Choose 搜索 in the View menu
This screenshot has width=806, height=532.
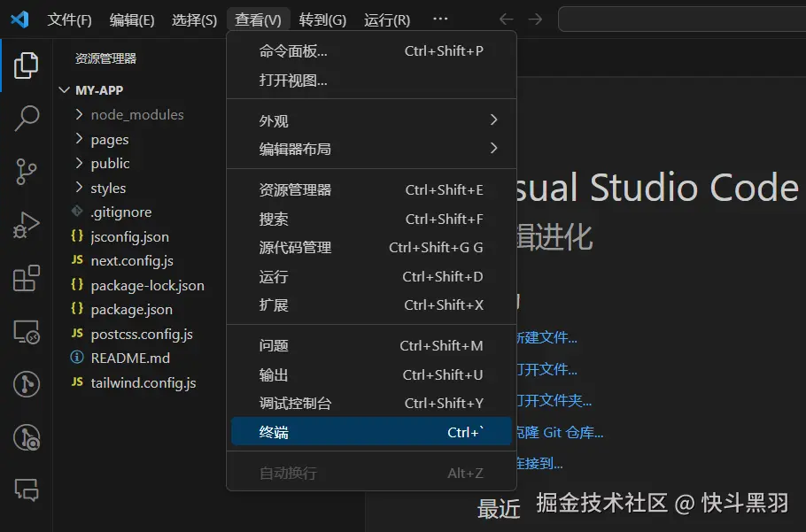(371, 220)
